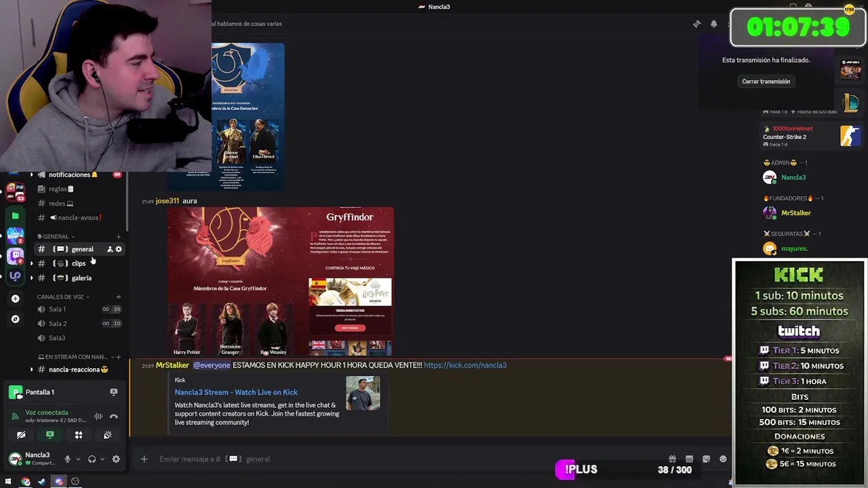
Task: Expand threads arrow beside clips channel
Action: (x=31, y=264)
